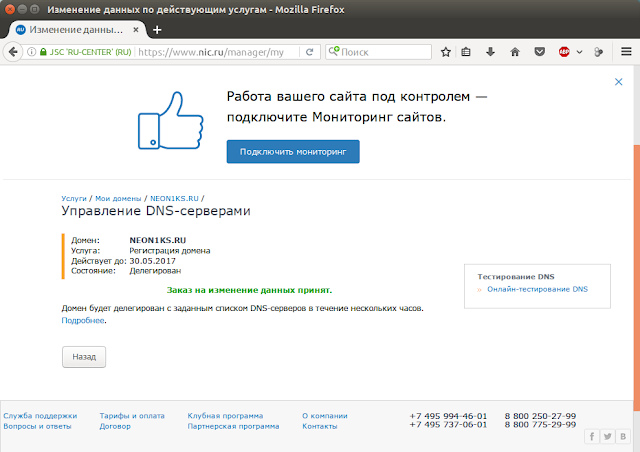Click the Pocket save icon

[x=540, y=52]
